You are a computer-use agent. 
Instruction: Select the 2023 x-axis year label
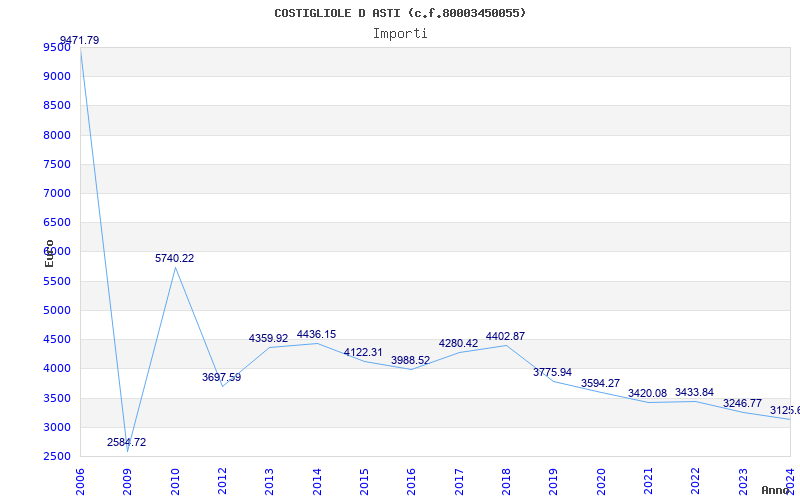point(743,482)
